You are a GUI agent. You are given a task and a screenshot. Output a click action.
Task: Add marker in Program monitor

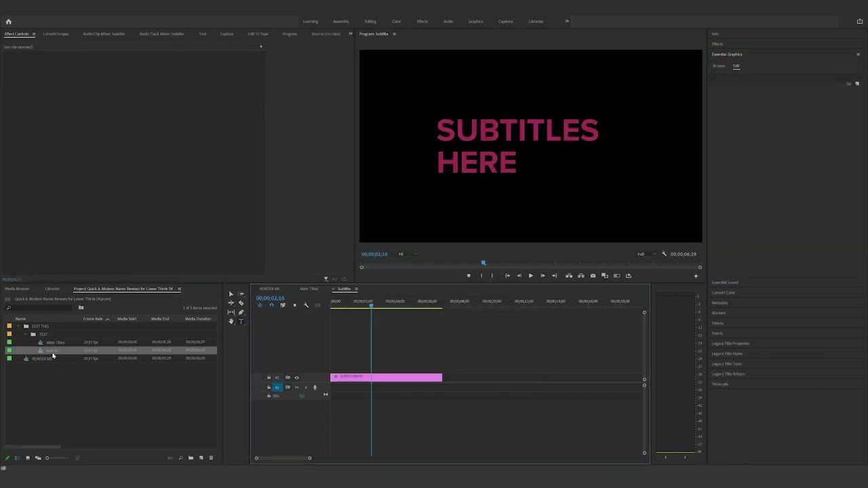pyautogui.click(x=468, y=276)
